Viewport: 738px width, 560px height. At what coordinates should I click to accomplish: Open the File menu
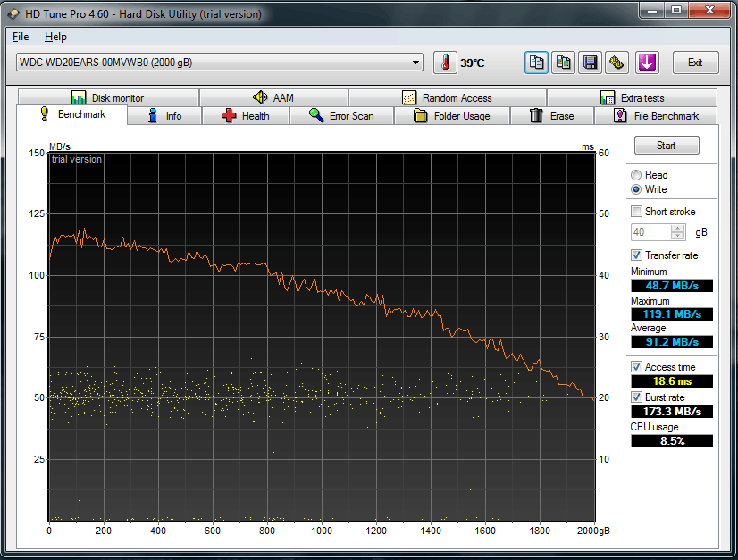click(x=21, y=37)
